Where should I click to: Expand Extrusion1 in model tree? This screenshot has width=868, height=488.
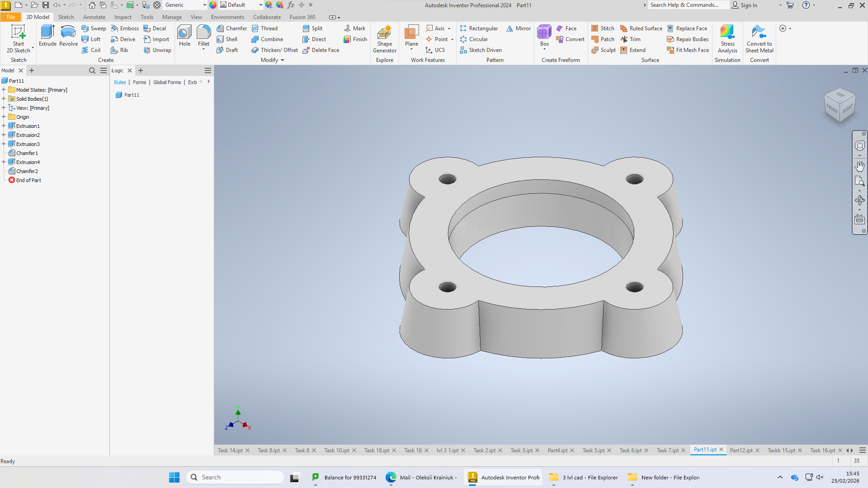point(4,126)
